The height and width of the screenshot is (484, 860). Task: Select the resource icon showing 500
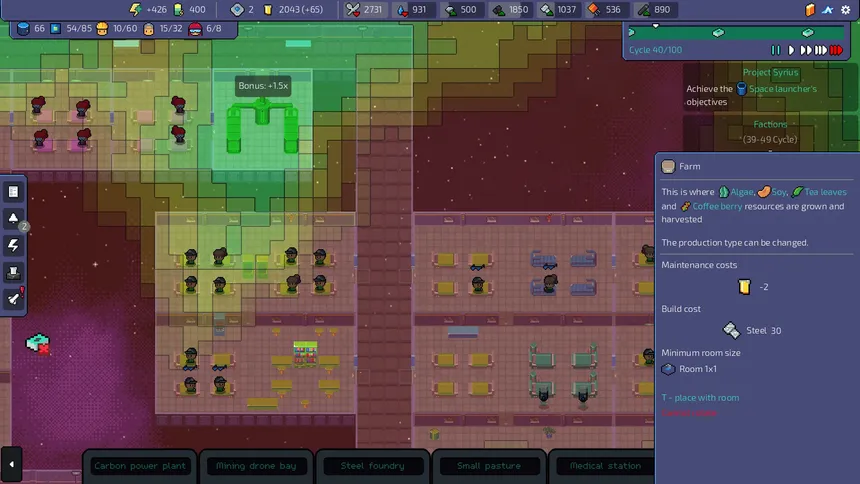(x=450, y=9)
